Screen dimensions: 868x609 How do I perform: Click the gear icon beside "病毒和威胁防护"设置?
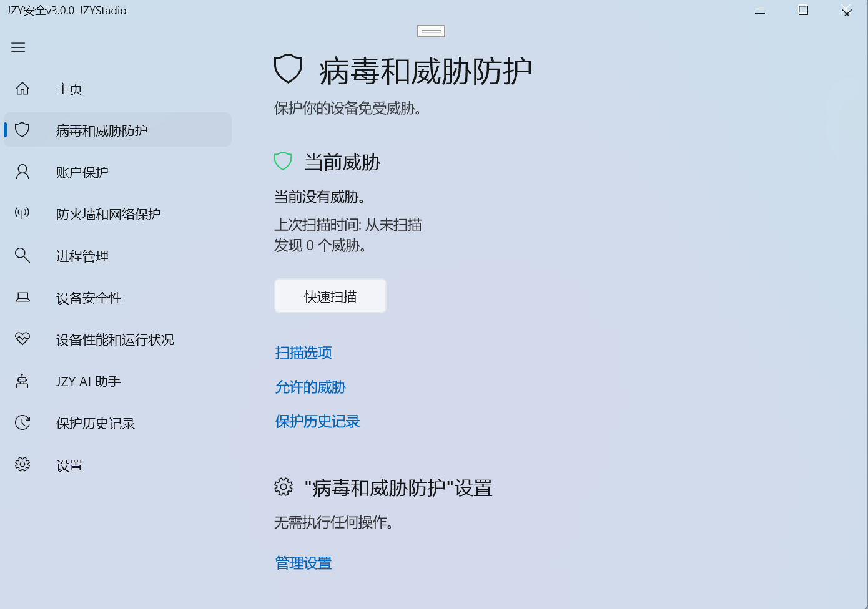click(x=284, y=487)
